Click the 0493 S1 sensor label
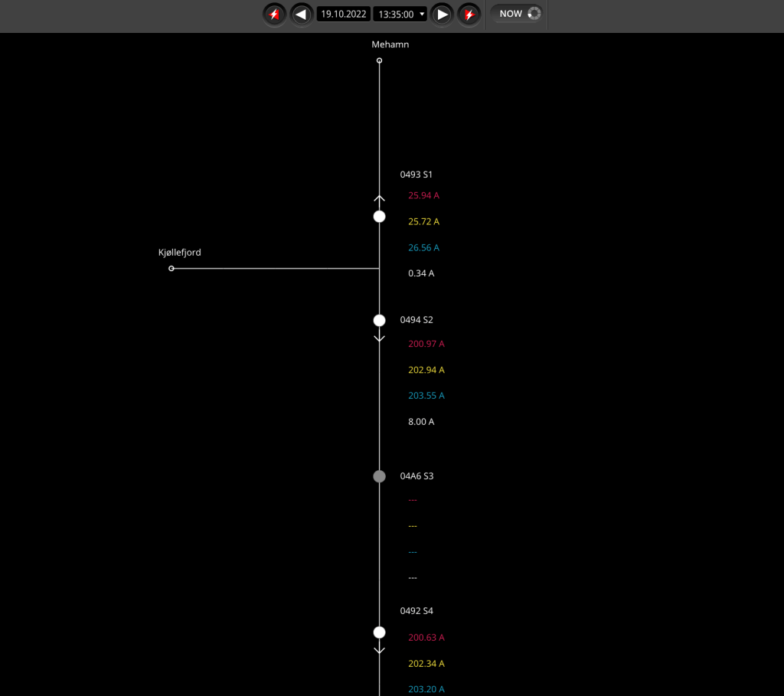Image resolution: width=784 pixels, height=696 pixels. [416, 175]
